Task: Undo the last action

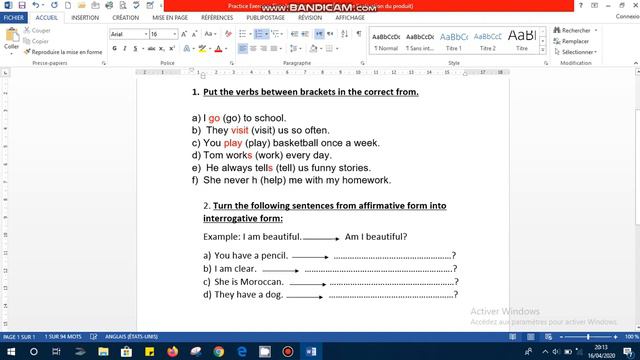Action: [x=36, y=5]
